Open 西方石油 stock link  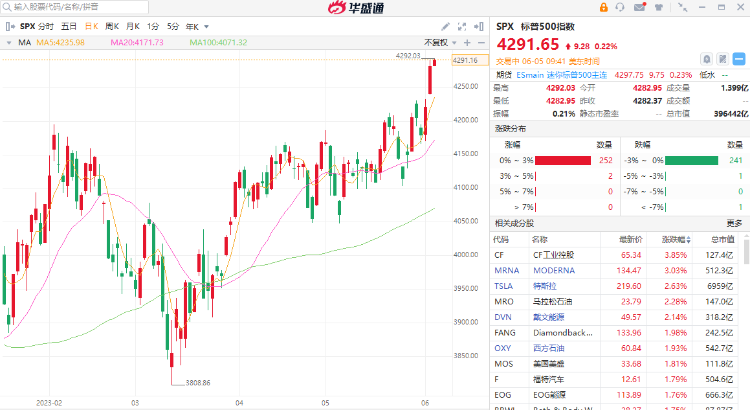(x=549, y=348)
